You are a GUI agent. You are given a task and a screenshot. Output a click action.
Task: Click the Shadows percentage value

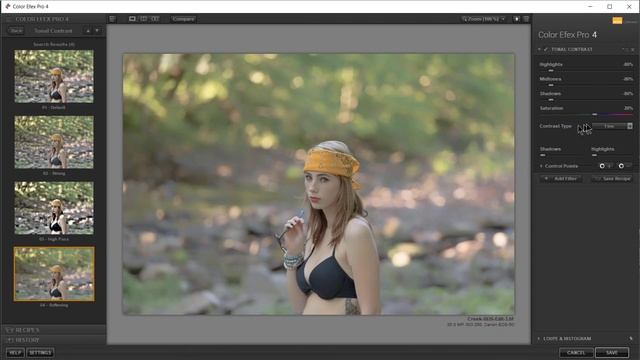point(628,93)
